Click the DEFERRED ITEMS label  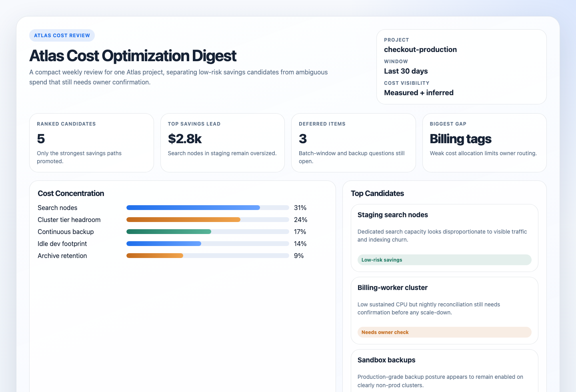322,124
